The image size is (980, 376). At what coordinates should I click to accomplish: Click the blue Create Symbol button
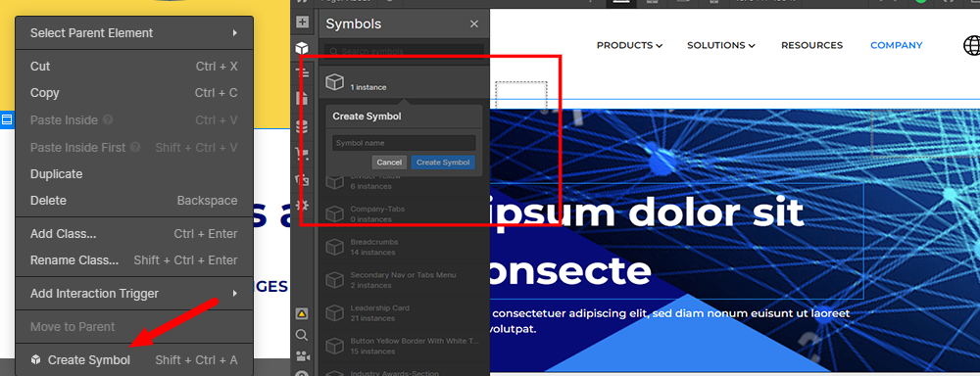443,163
